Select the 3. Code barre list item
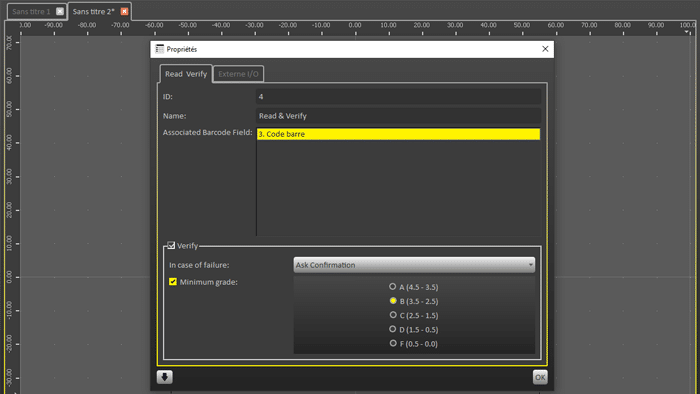 click(398, 134)
